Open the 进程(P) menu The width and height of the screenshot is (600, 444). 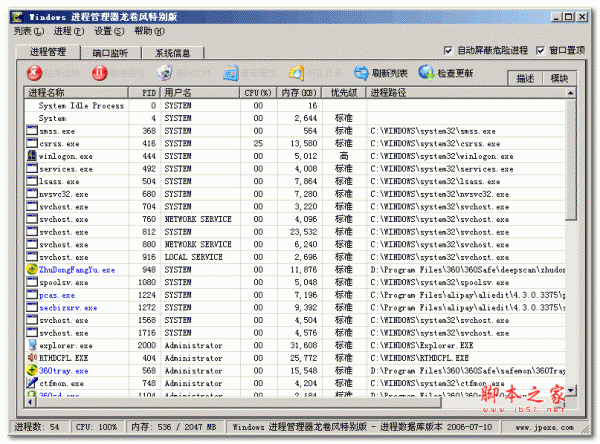(69, 31)
